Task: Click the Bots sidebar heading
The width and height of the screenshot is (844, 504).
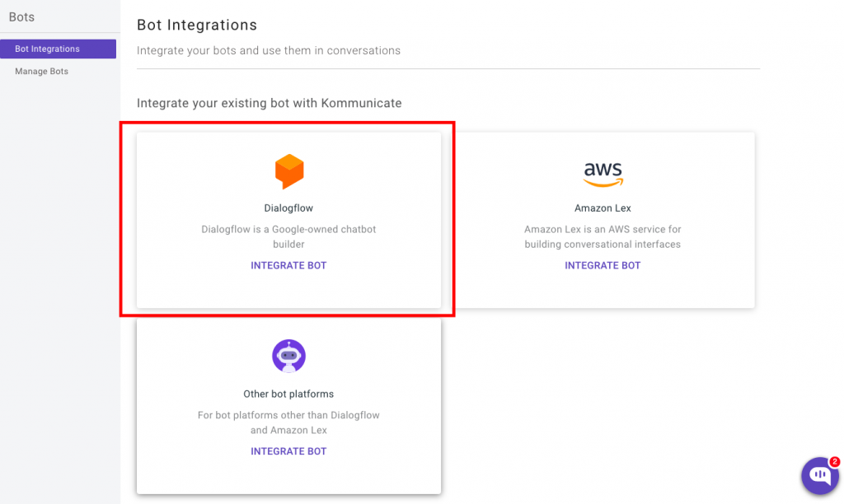Action: pos(21,17)
